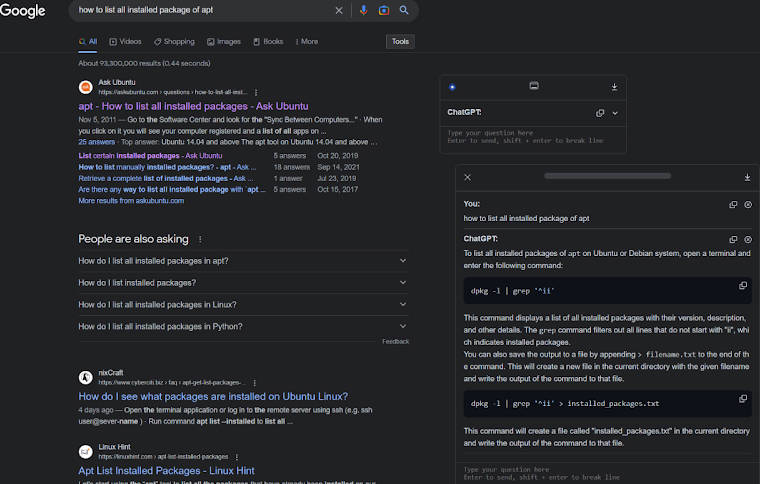Copy the ChatGPT answer in chat panel
The height and width of the screenshot is (484, 760).
733,239
